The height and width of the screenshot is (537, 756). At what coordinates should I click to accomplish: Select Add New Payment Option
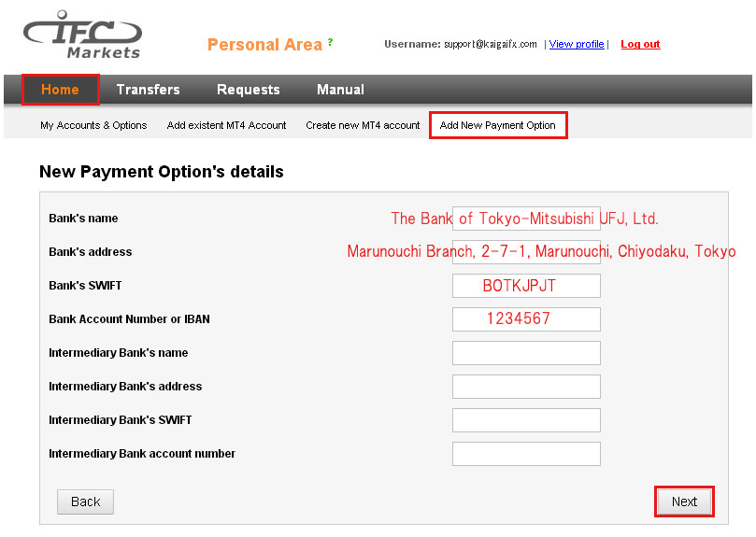point(497,125)
